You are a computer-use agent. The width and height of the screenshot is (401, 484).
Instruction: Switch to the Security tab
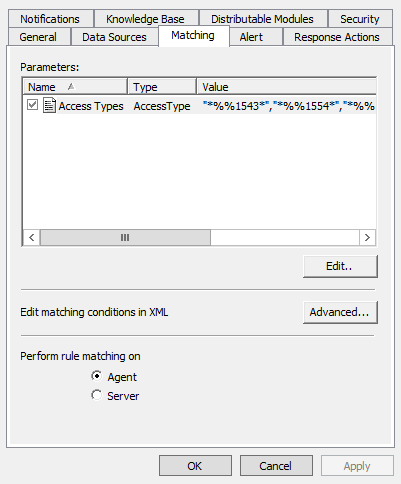click(360, 19)
